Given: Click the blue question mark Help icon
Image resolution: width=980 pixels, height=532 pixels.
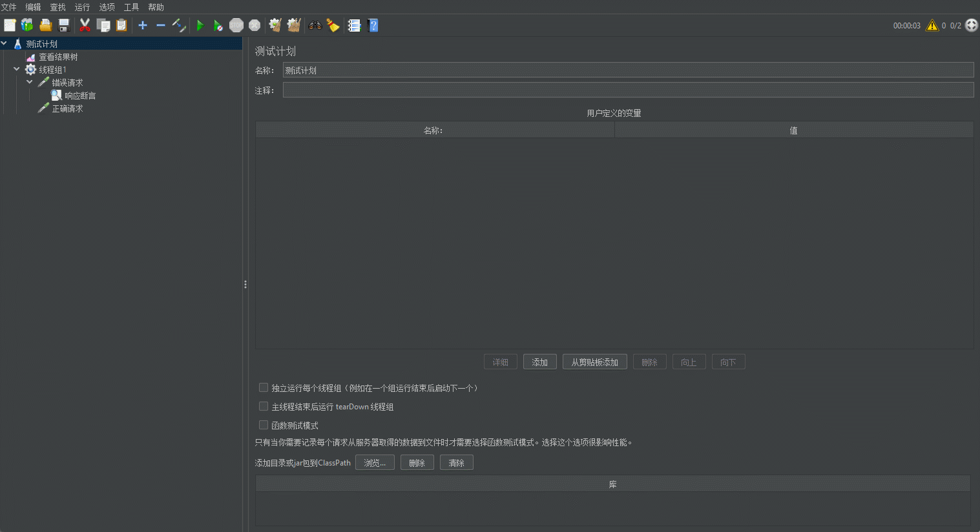Looking at the screenshot, I should point(373,25).
